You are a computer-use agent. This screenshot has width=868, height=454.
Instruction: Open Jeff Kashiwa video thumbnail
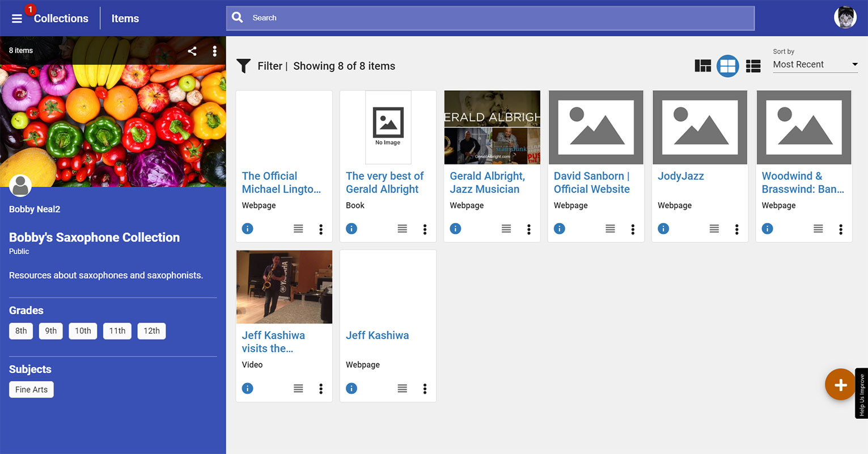coord(284,287)
